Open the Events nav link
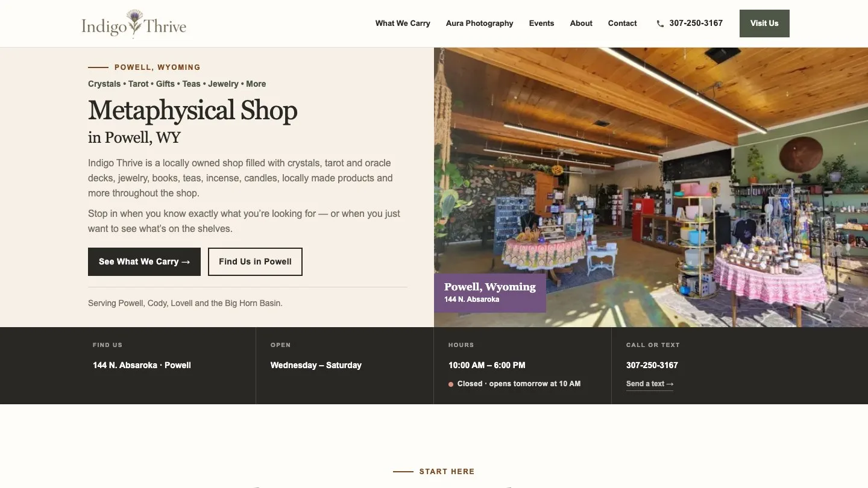Image resolution: width=868 pixels, height=488 pixels. click(x=541, y=23)
